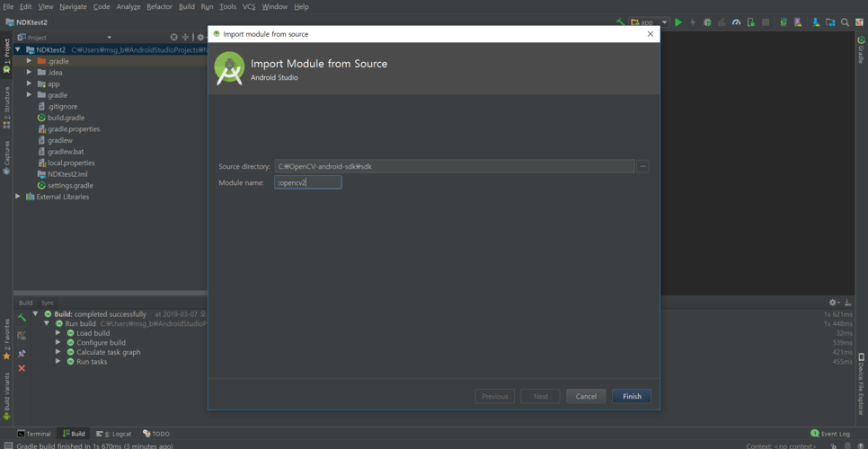Click the Apply Changes lightning icon
The height and width of the screenshot is (449, 868).
point(693,22)
